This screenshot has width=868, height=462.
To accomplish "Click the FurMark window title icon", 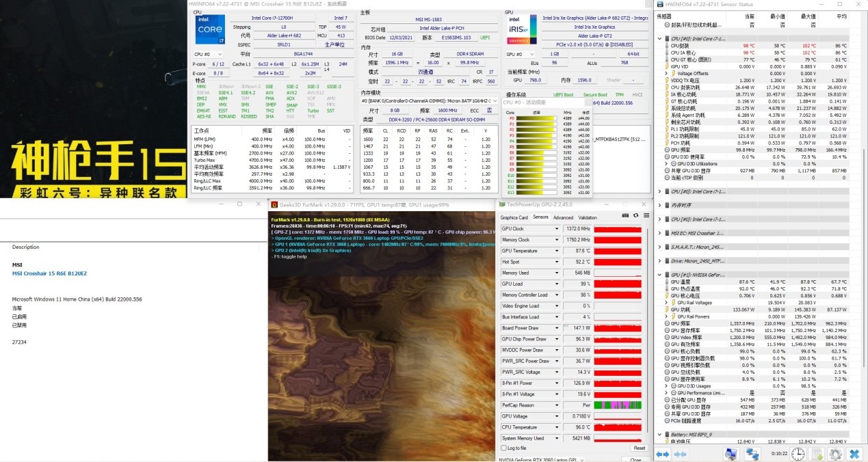I will click(274, 204).
